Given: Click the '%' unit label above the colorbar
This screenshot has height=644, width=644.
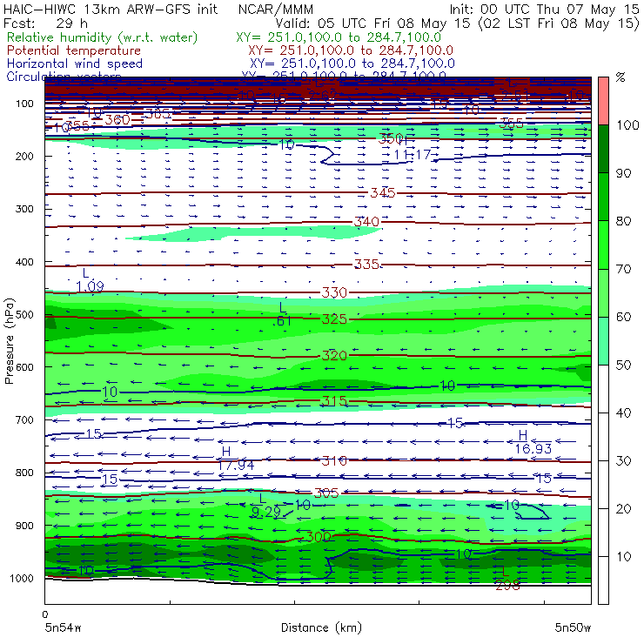Looking at the screenshot, I should coord(621,77).
